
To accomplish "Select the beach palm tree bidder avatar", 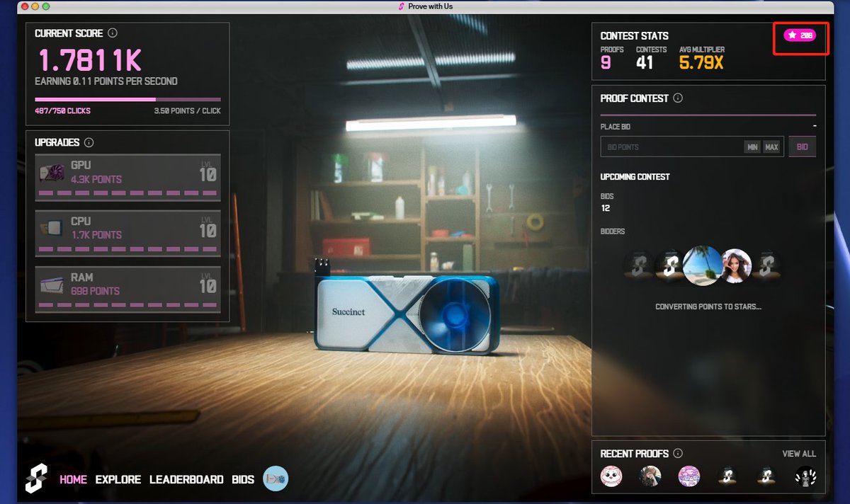I will [x=702, y=265].
